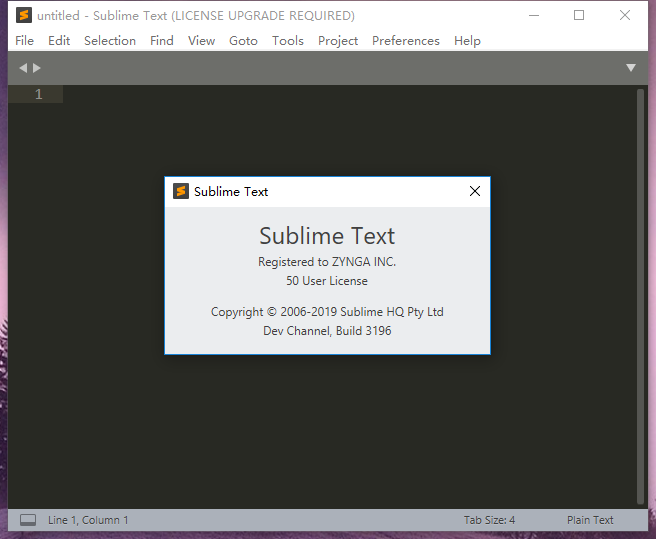
Task: Open the Plain Text syntax selector
Action: click(x=590, y=520)
